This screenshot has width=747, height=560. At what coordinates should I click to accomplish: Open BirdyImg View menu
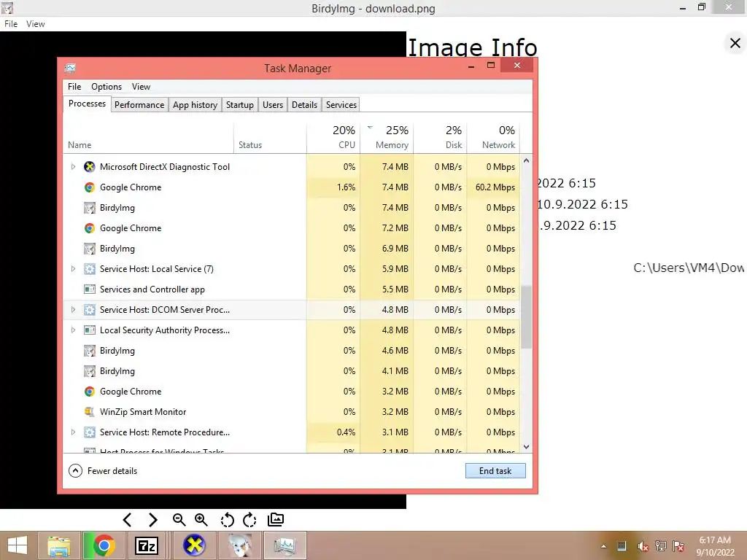(35, 24)
